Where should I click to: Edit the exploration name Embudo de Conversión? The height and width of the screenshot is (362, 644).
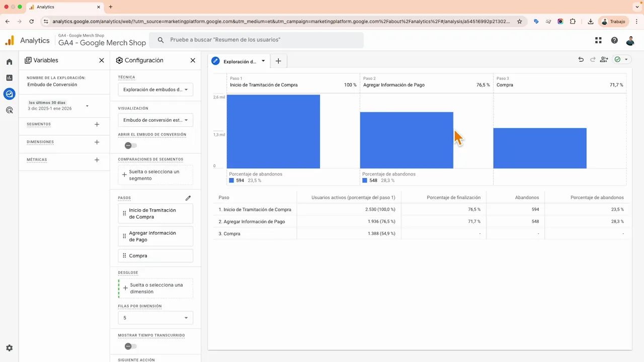pyautogui.click(x=52, y=85)
